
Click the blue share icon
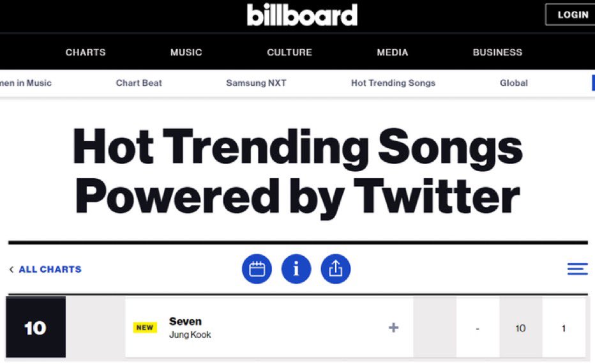click(336, 269)
